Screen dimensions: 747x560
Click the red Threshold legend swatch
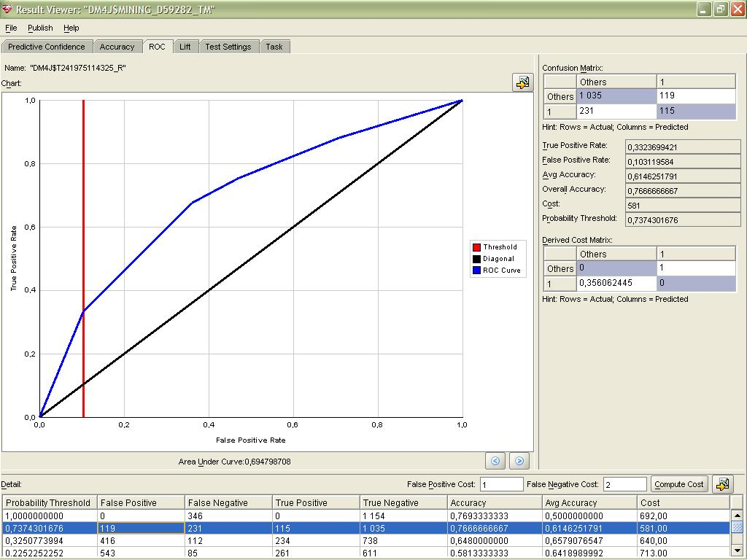(x=476, y=247)
